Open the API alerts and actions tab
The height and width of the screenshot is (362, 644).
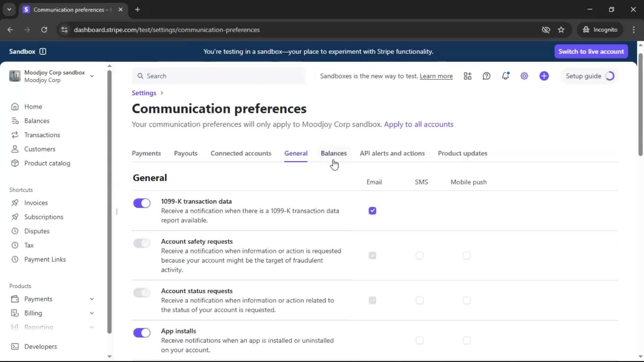click(x=392, y=153)
